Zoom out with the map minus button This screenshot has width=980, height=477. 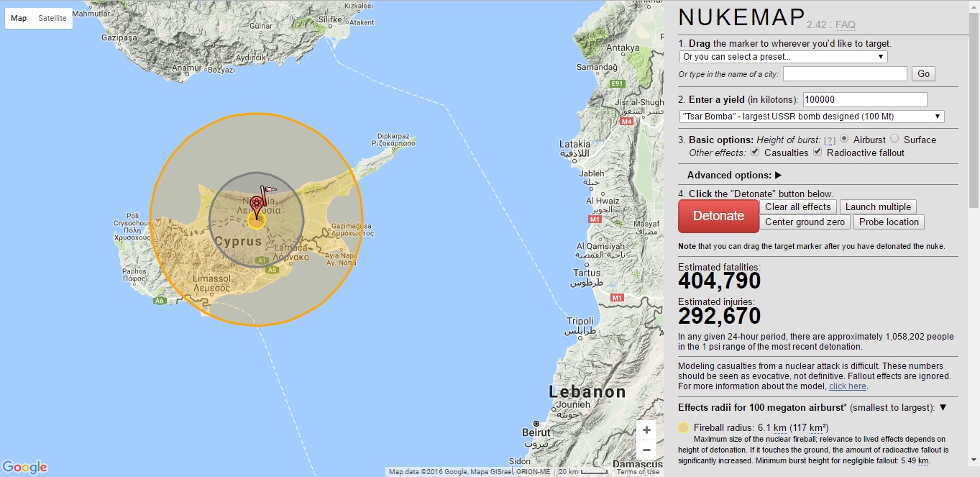(x=646, y=450)
